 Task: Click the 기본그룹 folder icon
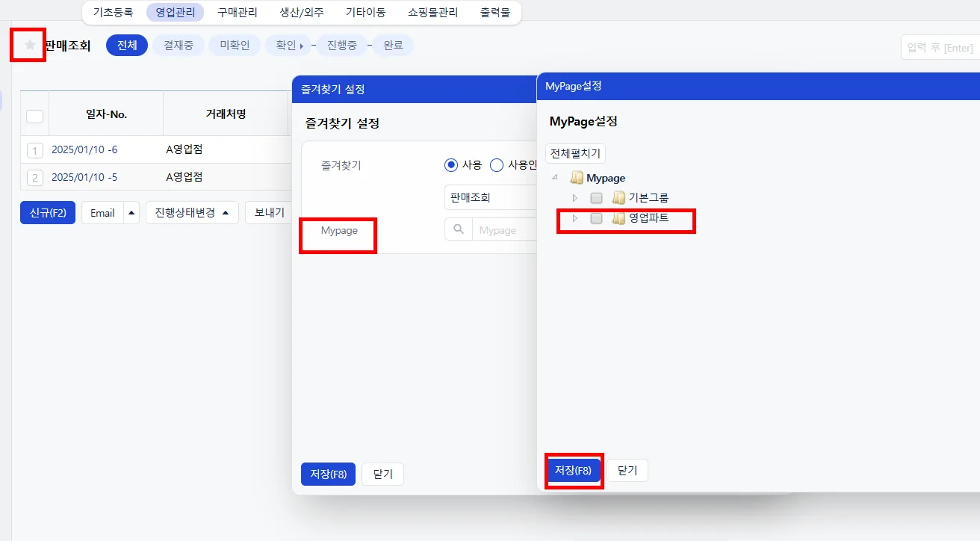tap(618, 198)
